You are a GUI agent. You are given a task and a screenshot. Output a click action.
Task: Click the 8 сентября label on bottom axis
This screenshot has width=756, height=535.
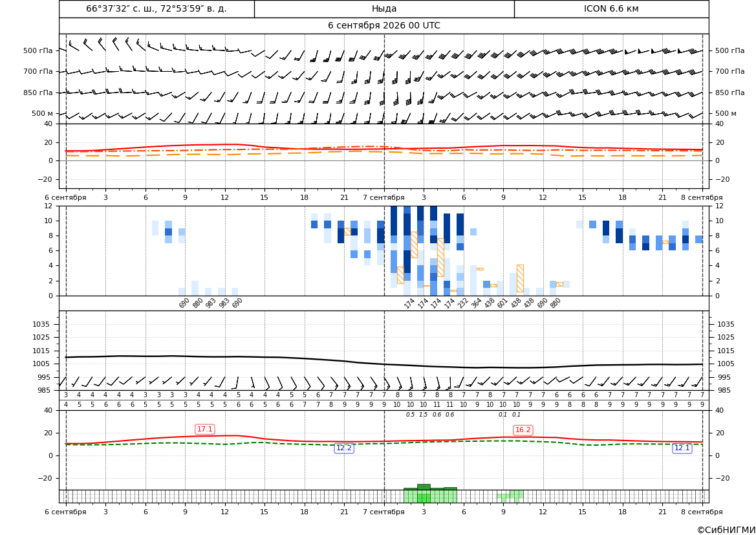(x=702, y=512)
